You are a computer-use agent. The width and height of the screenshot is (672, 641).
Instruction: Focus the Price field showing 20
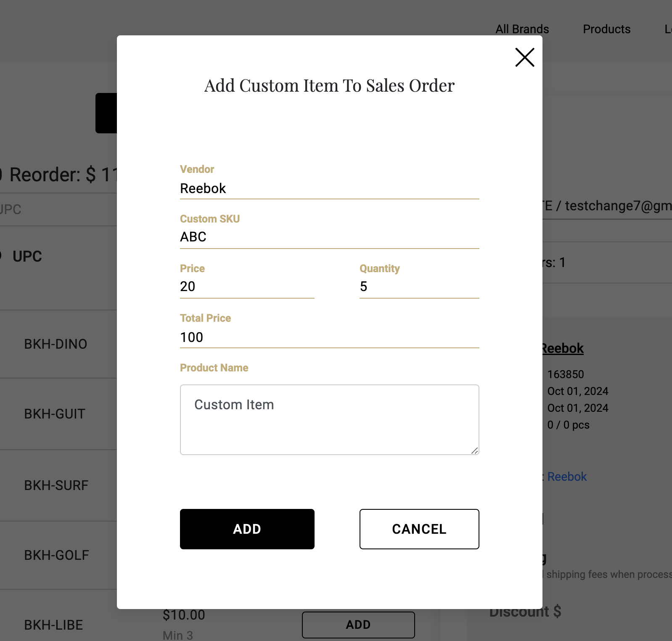[x=247, y=287]
